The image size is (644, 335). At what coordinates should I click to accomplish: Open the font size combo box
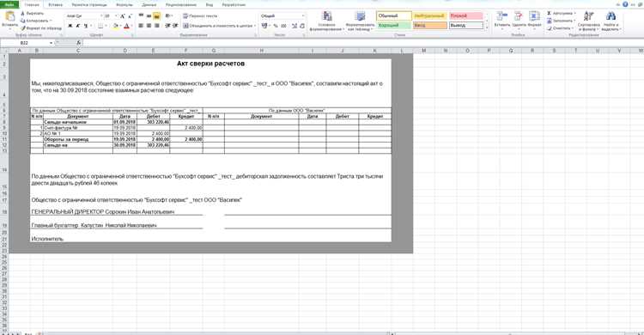pos(111,16)
